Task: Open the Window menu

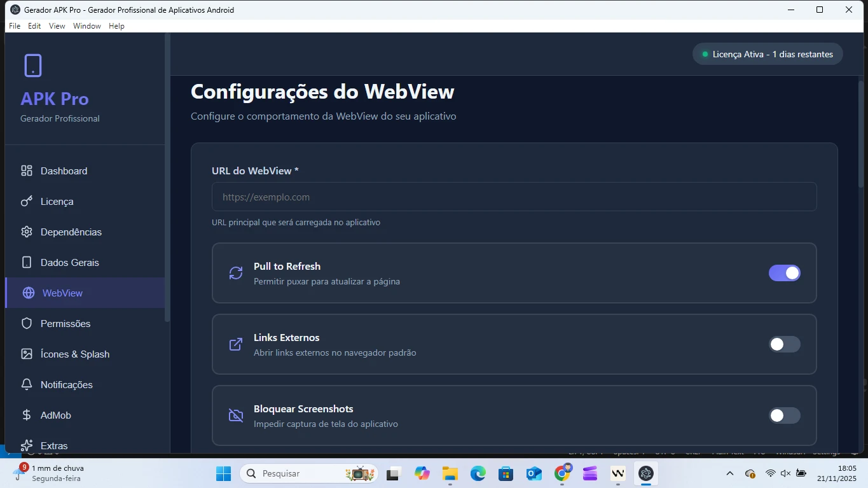Action: pos(86,26)
